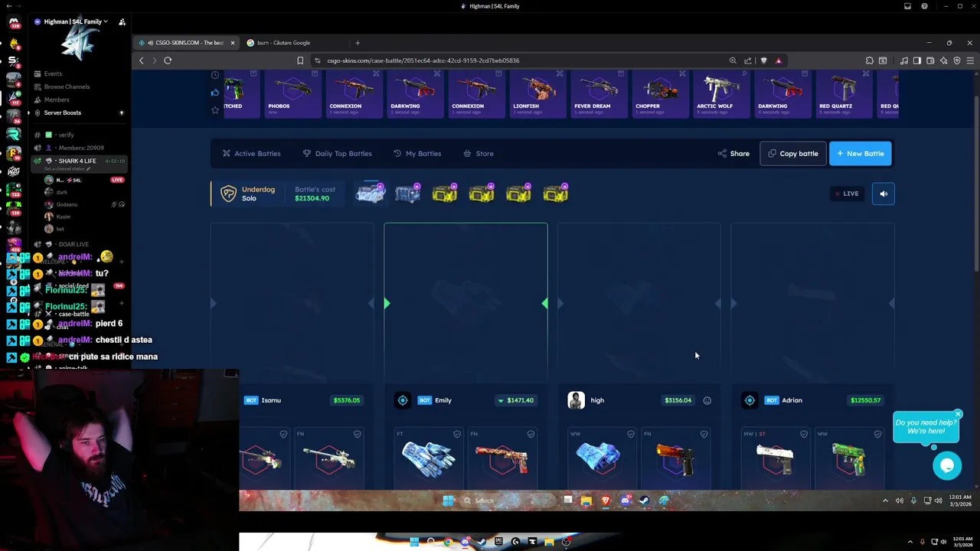Select high's orange Desert Eagle item
Viewport: 980px width, 551px height.
tap(677, 458)
